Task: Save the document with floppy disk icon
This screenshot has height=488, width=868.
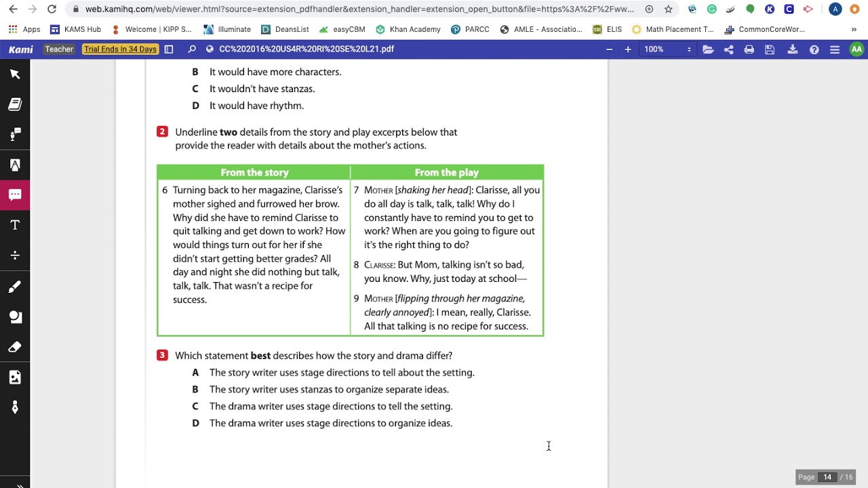Action: point(770,49)
